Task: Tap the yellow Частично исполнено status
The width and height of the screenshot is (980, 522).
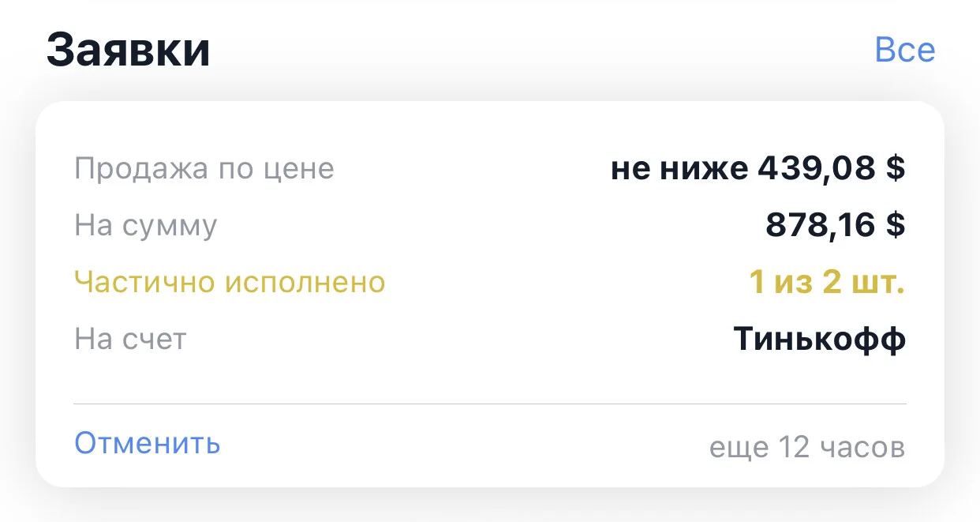Action: pos(230,282)
